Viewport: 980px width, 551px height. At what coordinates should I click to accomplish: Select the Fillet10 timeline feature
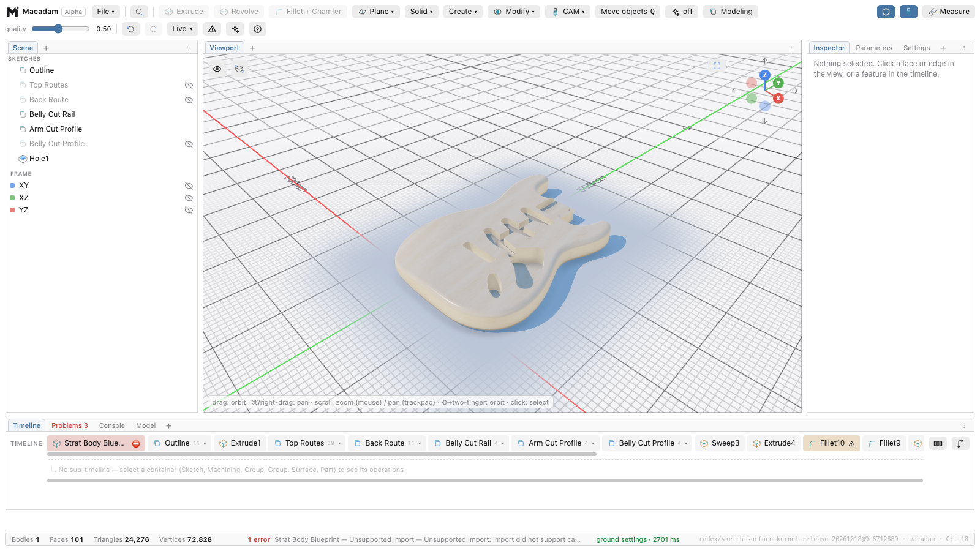click(x=831, y=443)
